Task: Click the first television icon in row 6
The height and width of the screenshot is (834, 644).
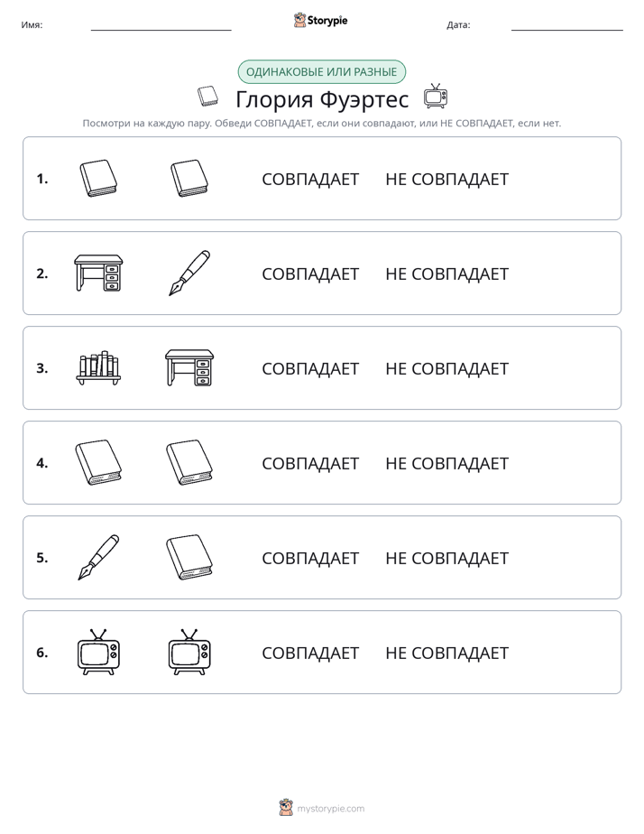Action: click(x=98, y=652)
